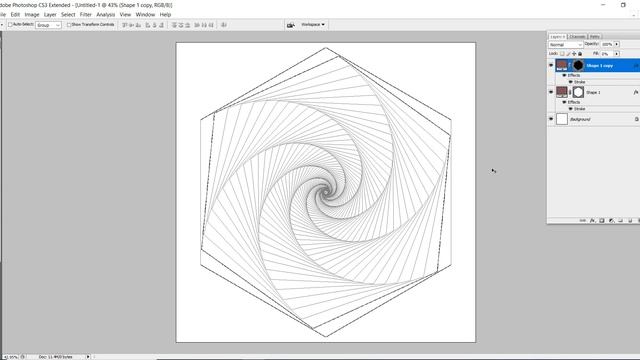Open the Workspace dropdown
The image size is (640, 360).
coord(313,25)
